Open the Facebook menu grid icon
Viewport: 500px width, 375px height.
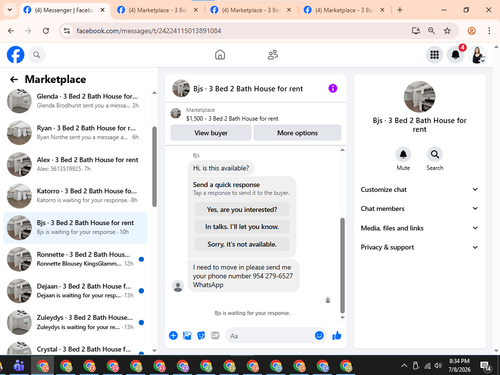pyautogui.click(x=434, y=55)
